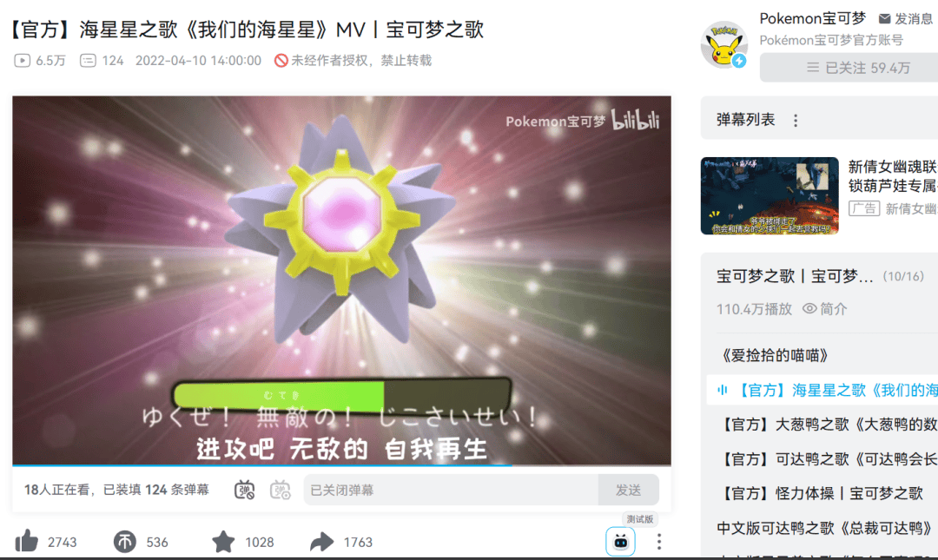Select 《爱捡拾的喵喵》 in playlist
Viewport: 938px width, 560px height.
pos(774,355)
